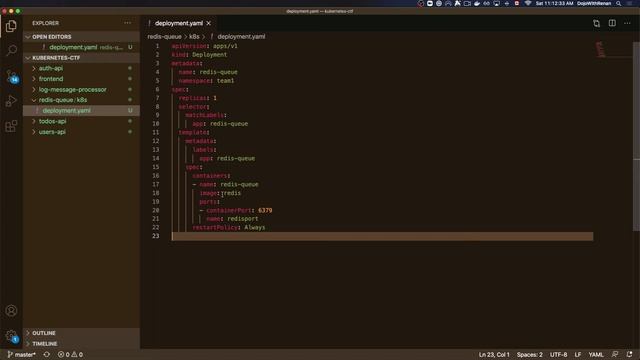Expand the Outline panel
Image resolution: width=640 pixels, height=360 pixels.
click(x=81, y=333)
